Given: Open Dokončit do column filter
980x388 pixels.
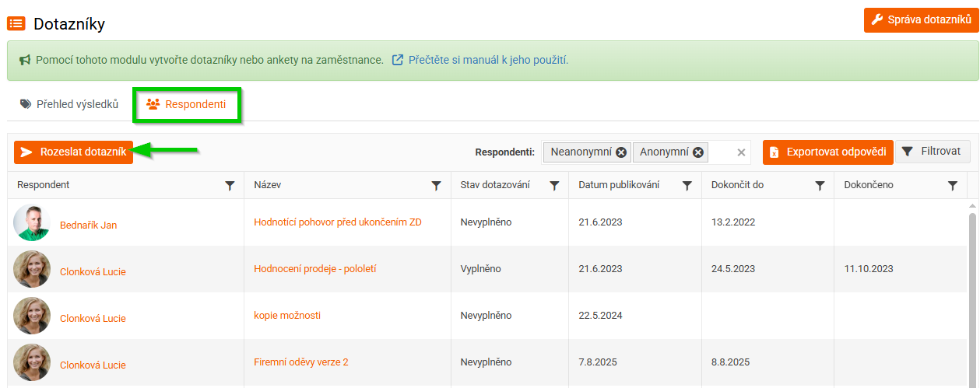Looking at the screenshot, I should (820, 186).
